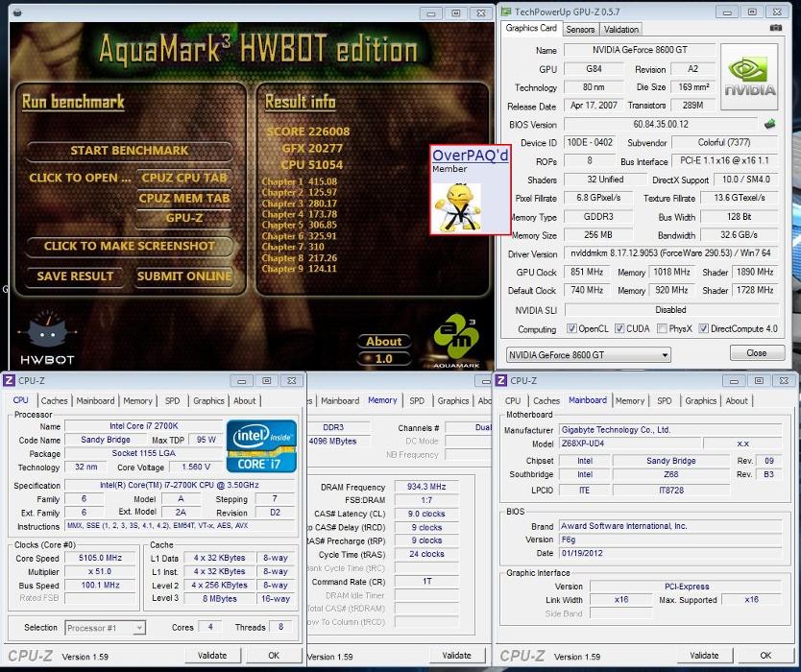Switch to the Validation tab in GPU-Z
This screenshot has width=801, height=672.
point(620,30)
